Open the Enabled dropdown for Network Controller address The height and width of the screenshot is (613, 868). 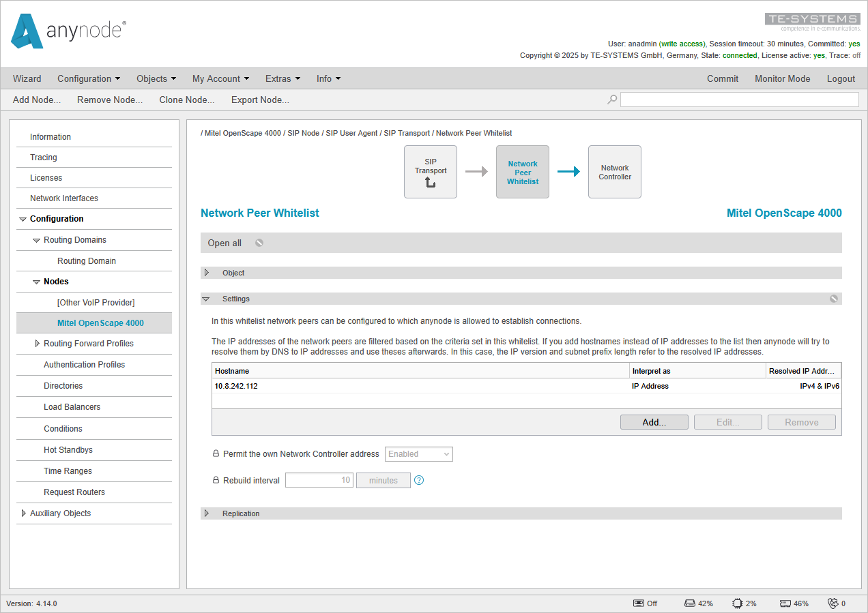click(418, 453)
